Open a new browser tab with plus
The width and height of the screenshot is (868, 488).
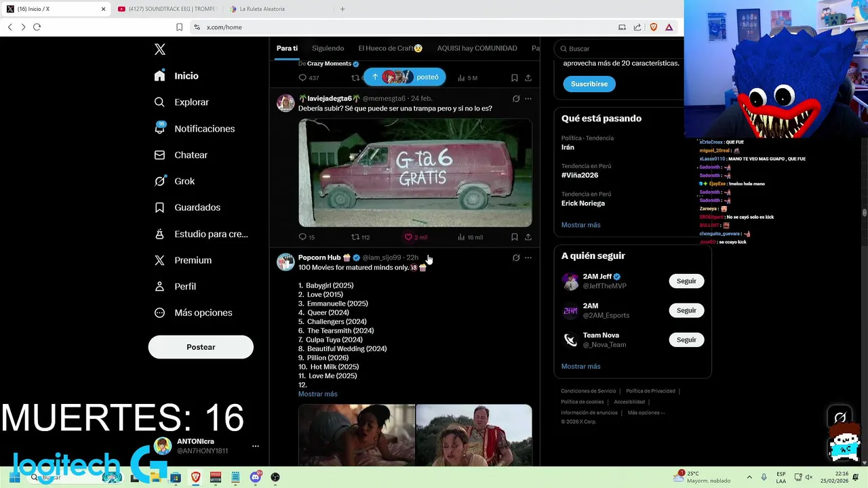[x=342, y=9]
